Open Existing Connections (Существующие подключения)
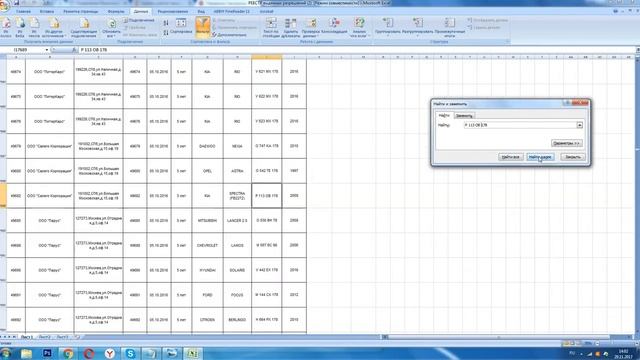This screenshot has width=640, height=360. click(84, 28)
